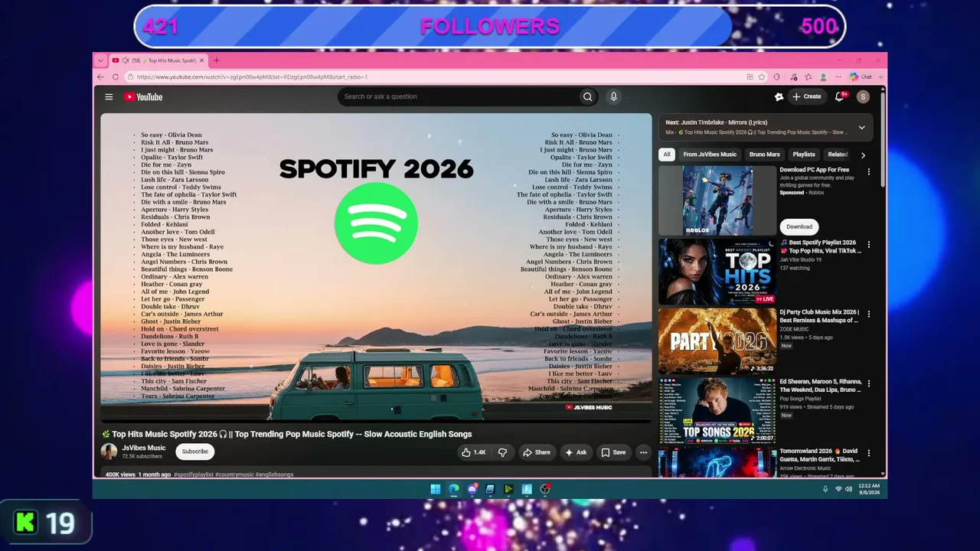Open the Top Songs 2026 thumbnail
The width and height of the screenshot is (980, 551).
click(x=717, y=410)
